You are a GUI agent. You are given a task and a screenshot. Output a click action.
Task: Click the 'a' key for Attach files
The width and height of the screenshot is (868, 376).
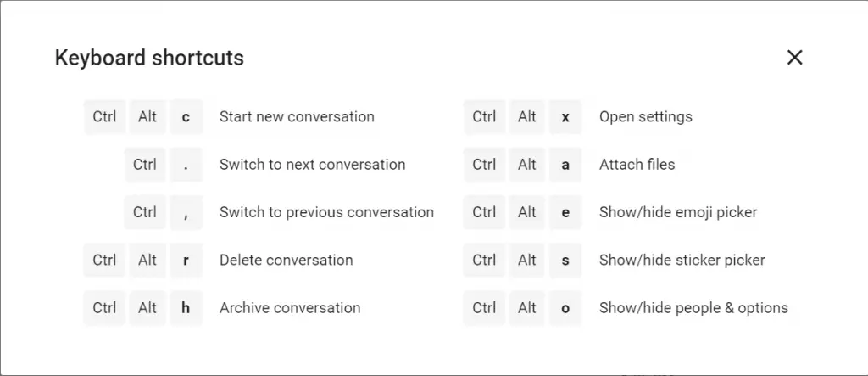(x=565, y=165)
